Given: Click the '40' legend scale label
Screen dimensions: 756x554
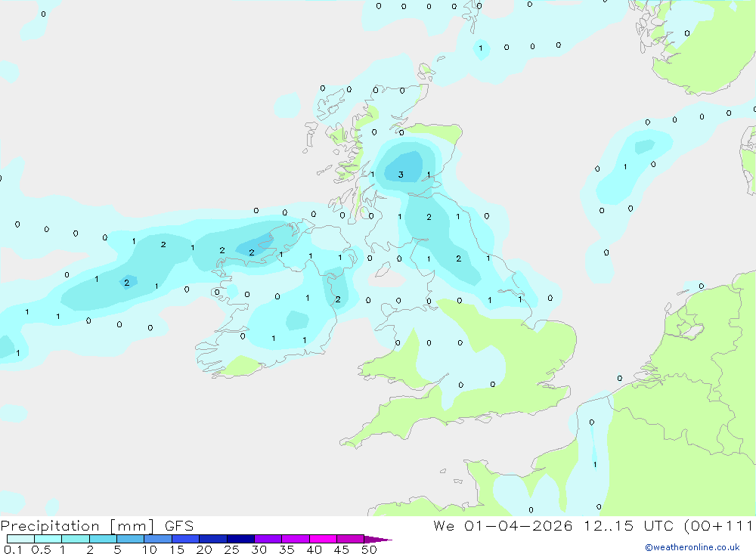Looking at the screenshot, I should (314, 549).
